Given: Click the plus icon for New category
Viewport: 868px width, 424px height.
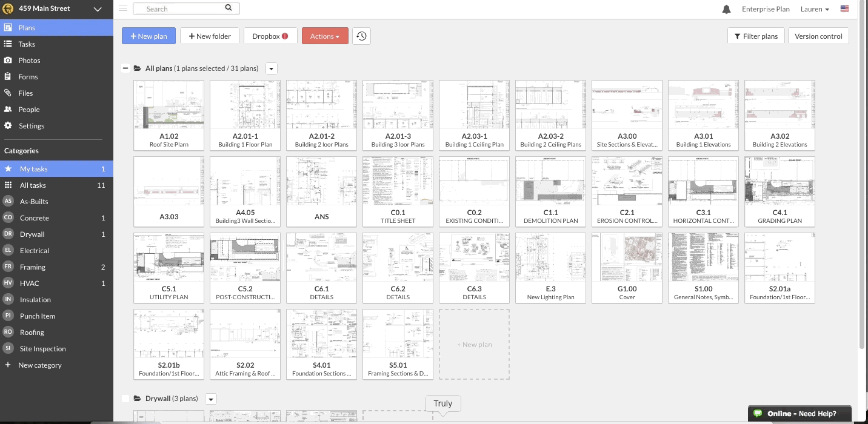Looking at the screenshot, I should 8,365.
